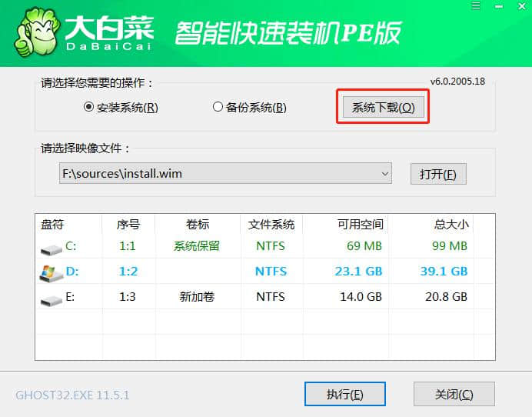
Task: Click the 关闭(C) close button
Action: click(454, 394)
